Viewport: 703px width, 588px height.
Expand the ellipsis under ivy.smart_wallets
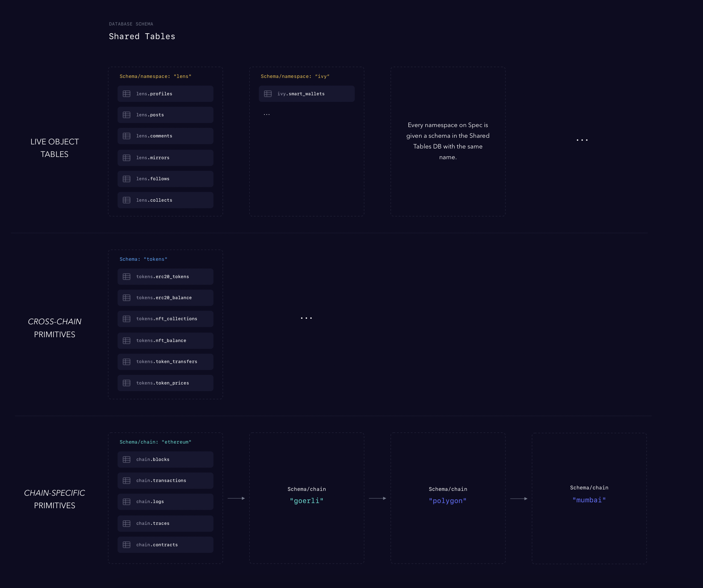click(x=267, y=114)
